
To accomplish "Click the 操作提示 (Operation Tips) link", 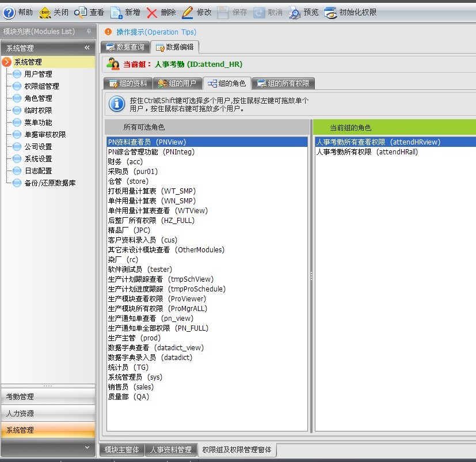I will point(156,32).
